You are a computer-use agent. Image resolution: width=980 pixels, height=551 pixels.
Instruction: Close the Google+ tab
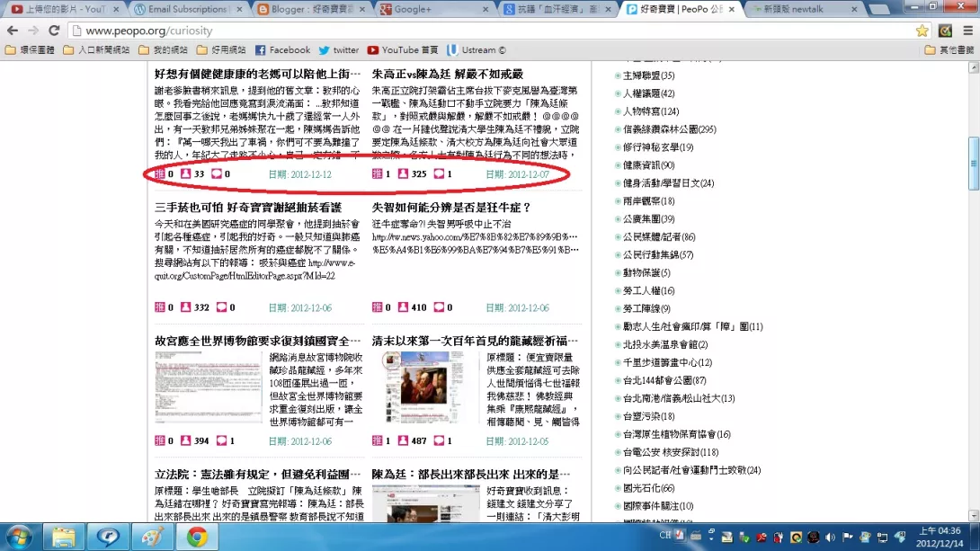click(485, 9)
